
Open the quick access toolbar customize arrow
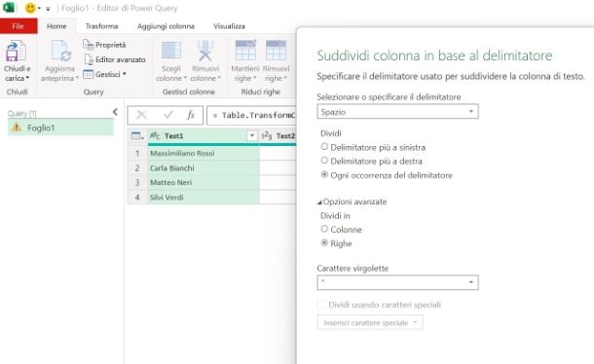click(48, 9)
